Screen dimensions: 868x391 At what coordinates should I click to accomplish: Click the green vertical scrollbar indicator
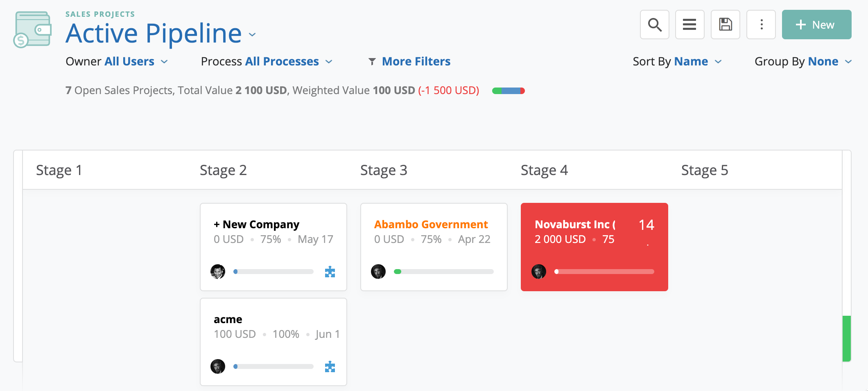pos(847,338)
